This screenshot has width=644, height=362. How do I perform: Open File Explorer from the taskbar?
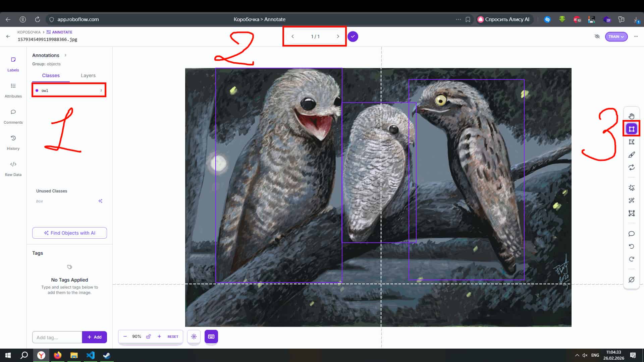tap(74, 355)
